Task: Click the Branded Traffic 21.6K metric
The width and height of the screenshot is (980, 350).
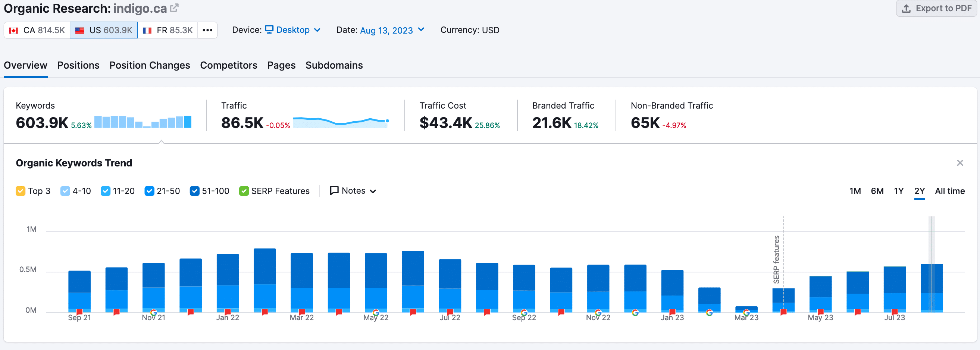Action: pos(552,122)
